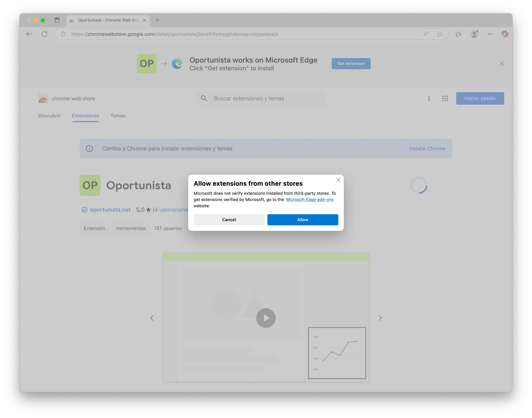Open browser settings via three-dots menu

point(490,34)
